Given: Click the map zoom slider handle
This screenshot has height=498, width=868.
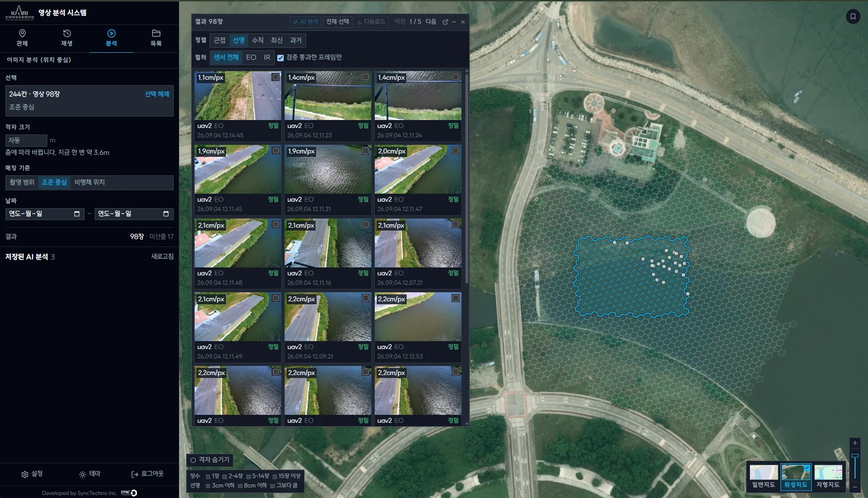Looking at the screenshot, I should [x=855, y=456].
